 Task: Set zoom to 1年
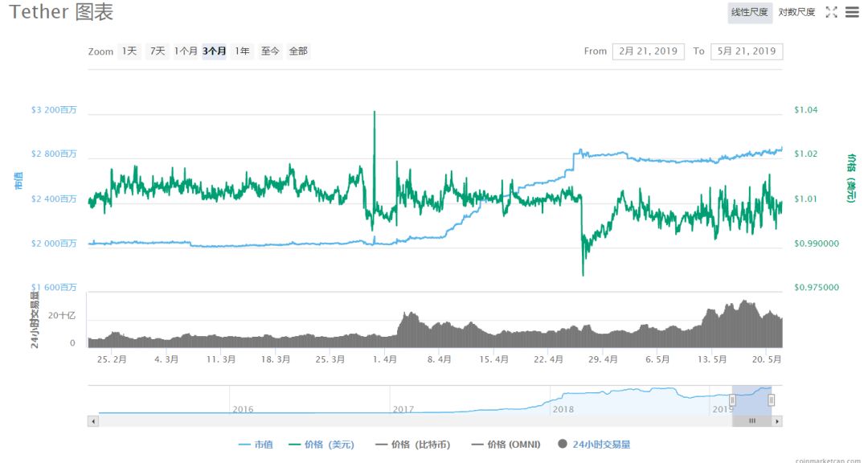point(243,51)
